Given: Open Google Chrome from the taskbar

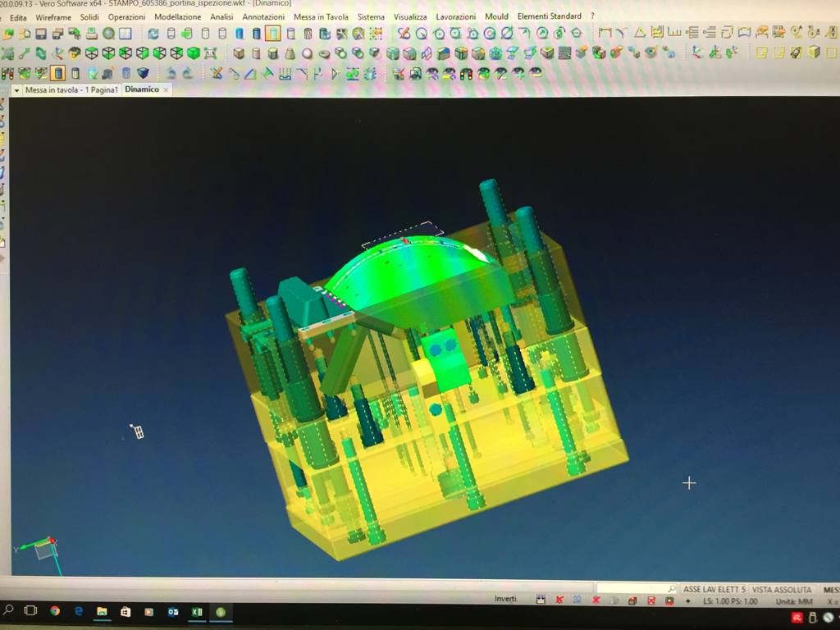Looking at the screenshot, I should [x=55, y=611].
